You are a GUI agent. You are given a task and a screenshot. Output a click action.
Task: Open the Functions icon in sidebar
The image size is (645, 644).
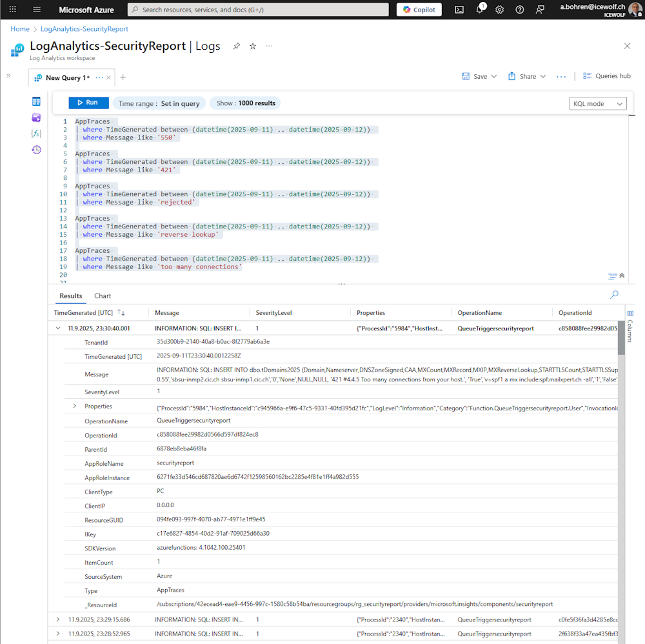coord(36,134)
